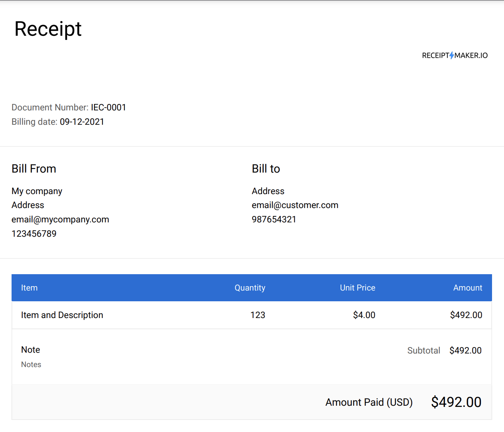Image resolution: width=504 pixels, height=432 pixels.
Task: Click the Note heading
Action: tap(31, 350)
